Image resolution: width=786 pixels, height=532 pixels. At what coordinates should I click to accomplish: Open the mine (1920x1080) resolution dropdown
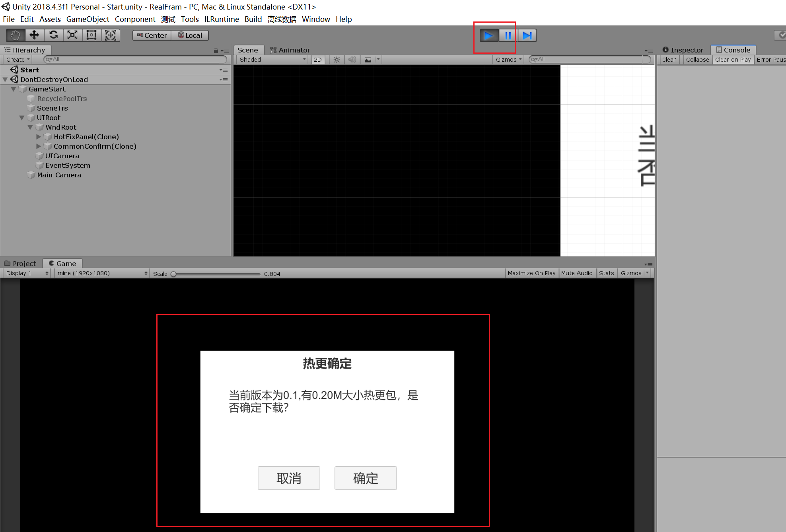tap(102, 273)
